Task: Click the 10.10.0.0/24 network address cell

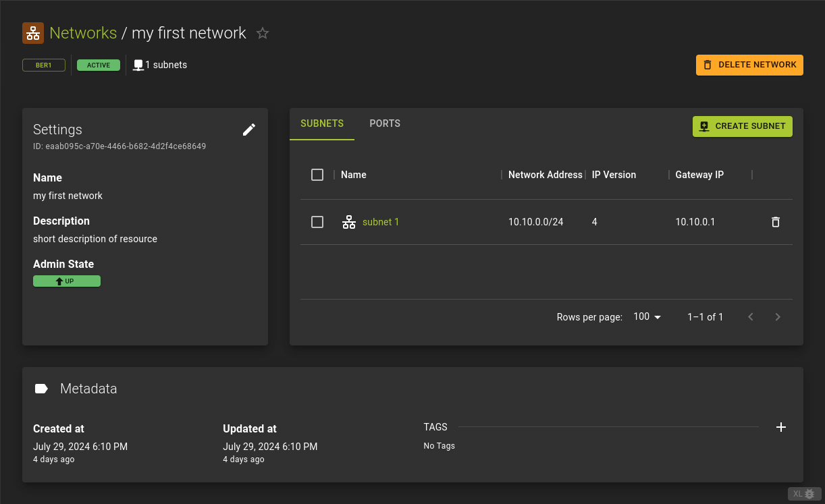Action: click(x=536, y=222)
